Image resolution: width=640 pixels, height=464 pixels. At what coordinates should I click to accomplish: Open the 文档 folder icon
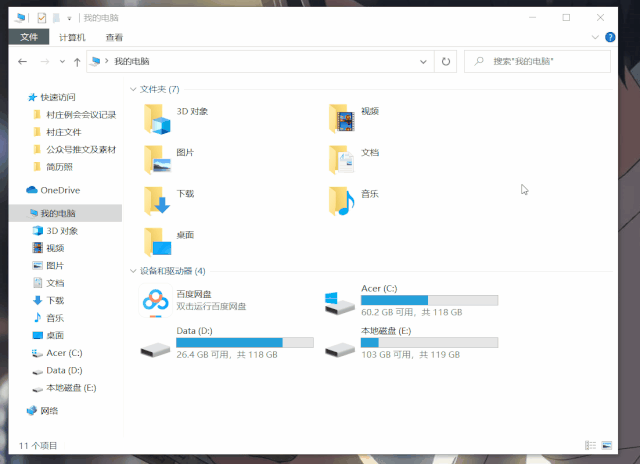[x=342, y=160]
